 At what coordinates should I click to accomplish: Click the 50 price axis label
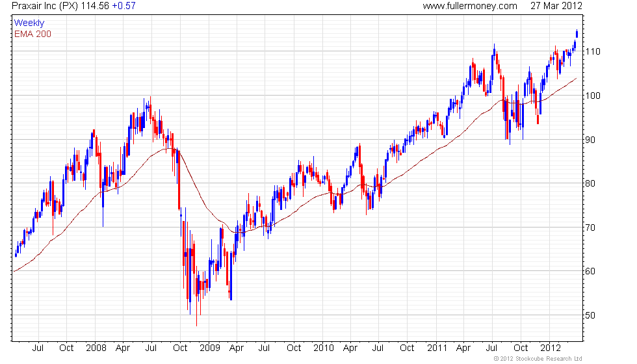(590, 315)
